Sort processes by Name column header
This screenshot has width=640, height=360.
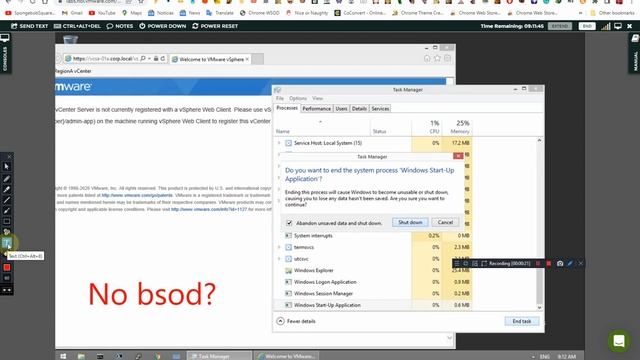pos(322,127)
